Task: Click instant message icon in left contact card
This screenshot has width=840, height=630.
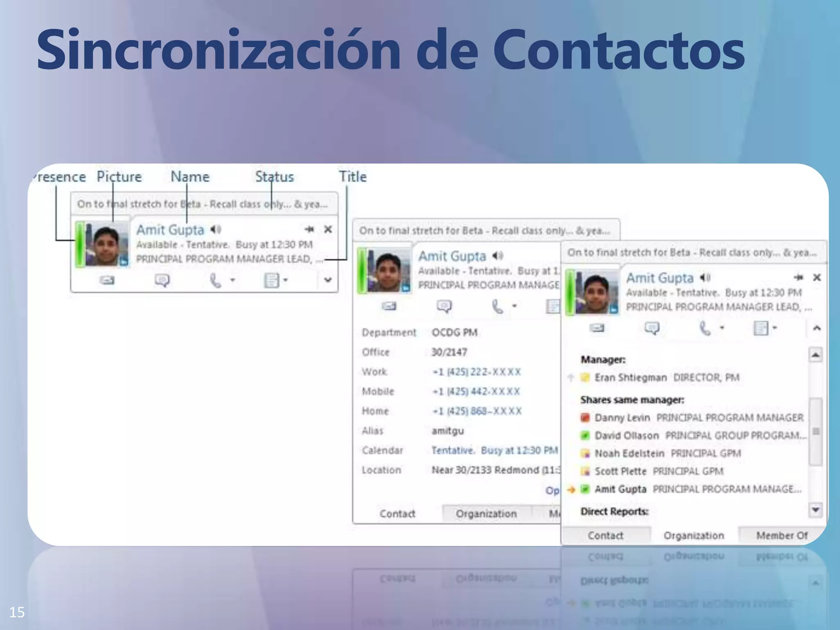Action: 162,281
